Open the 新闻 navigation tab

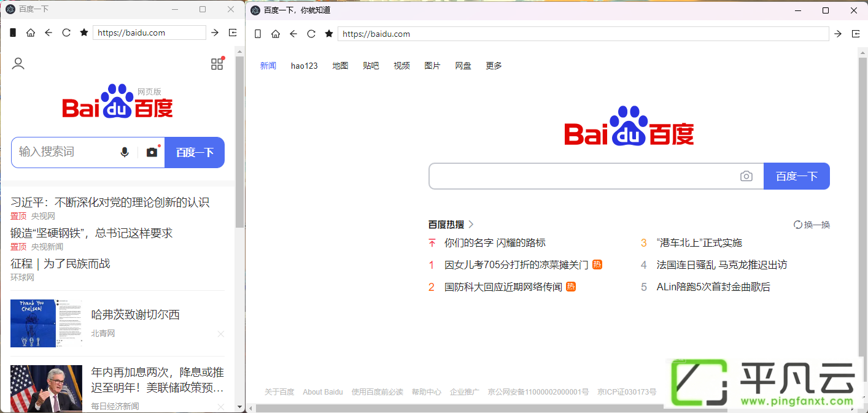pyautogui.click(x=268, y=66)
